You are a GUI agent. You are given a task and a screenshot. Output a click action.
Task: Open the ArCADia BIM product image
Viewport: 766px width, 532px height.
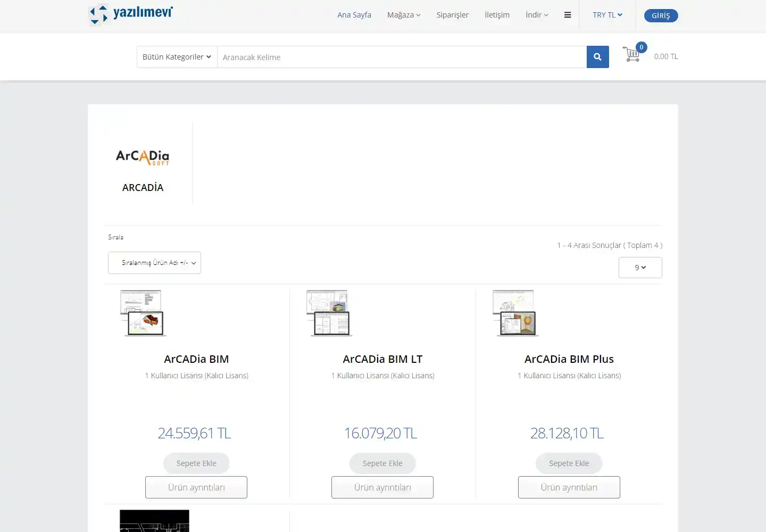coord(143,313)
